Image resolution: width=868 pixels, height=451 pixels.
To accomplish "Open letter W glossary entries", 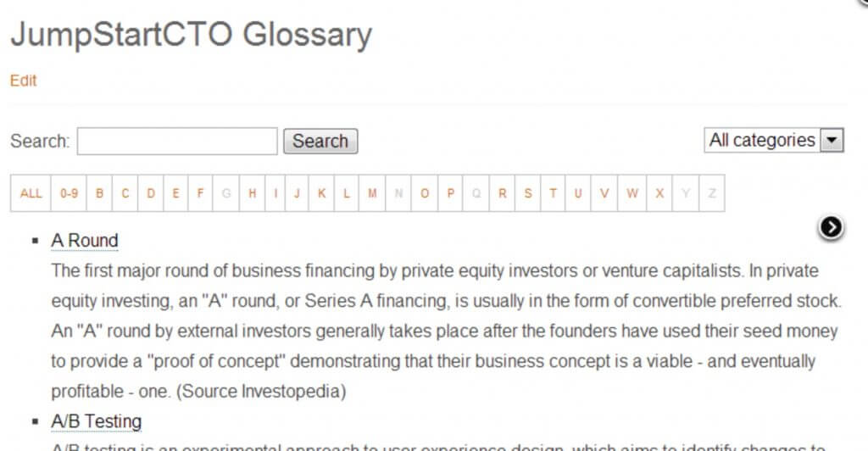I will 632,193.
